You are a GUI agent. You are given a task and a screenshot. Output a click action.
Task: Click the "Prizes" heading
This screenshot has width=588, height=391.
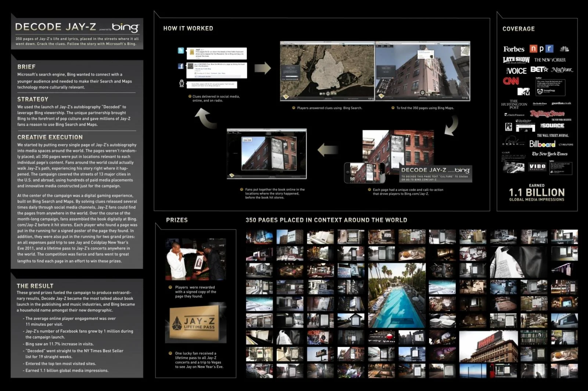click(177, 220)
